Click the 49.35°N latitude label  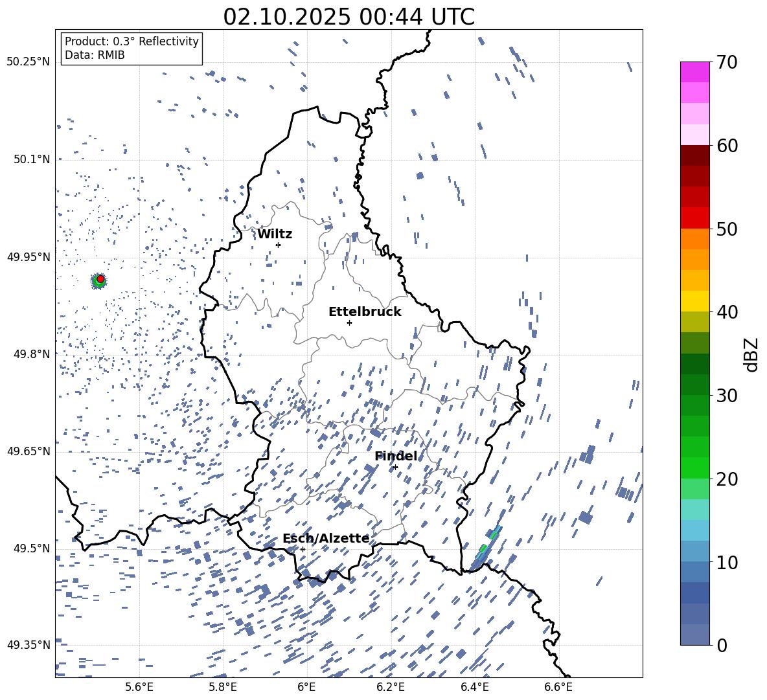(x=29, y=645)
